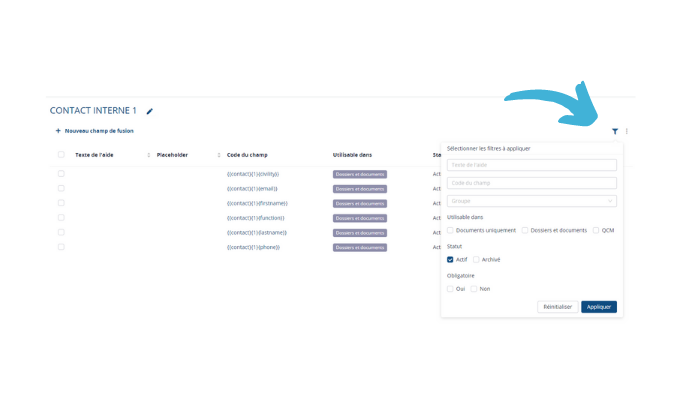Sort by Placeholder column arrows
700x400 pixels.
point(219,155)
